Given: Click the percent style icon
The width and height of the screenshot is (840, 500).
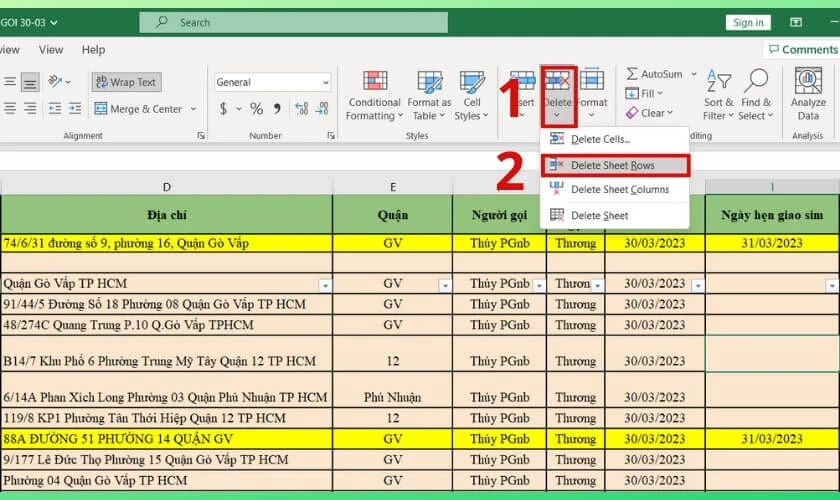Looking at the screenshot, I should (257, 109).
